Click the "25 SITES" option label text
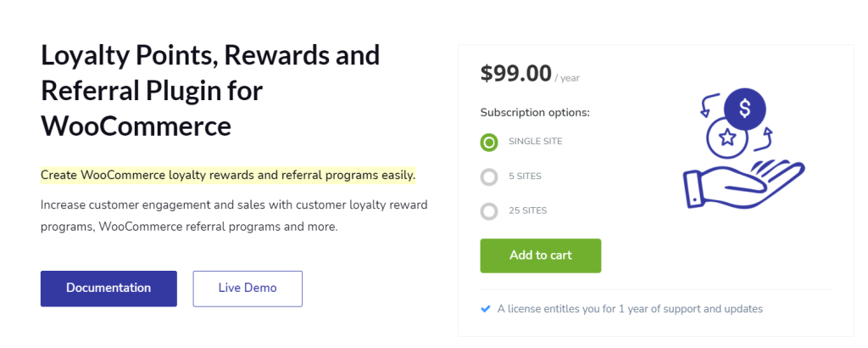This screenshot has height=348, width=868. coord(528,211)
